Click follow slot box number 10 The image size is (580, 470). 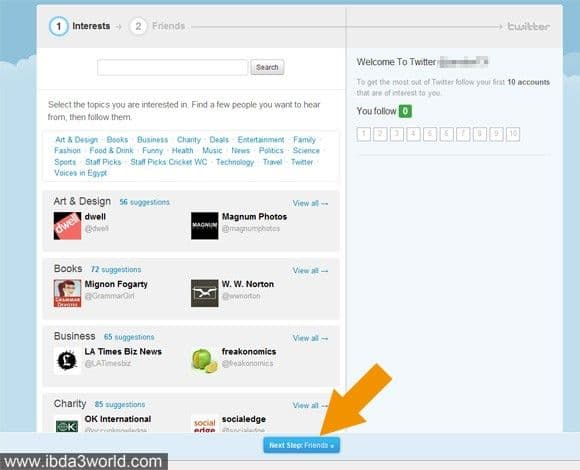pyautogui.click(x=513, y=134)
